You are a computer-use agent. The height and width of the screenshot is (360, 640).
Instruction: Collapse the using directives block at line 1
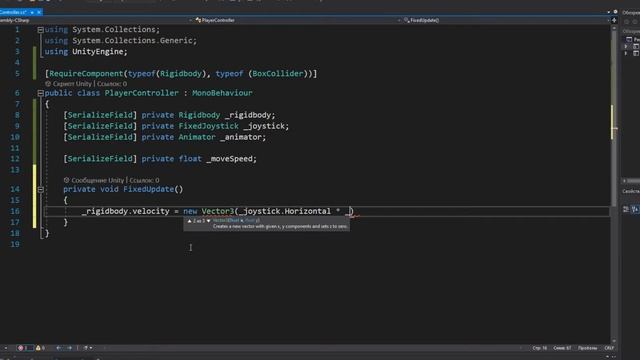(40, 30)
